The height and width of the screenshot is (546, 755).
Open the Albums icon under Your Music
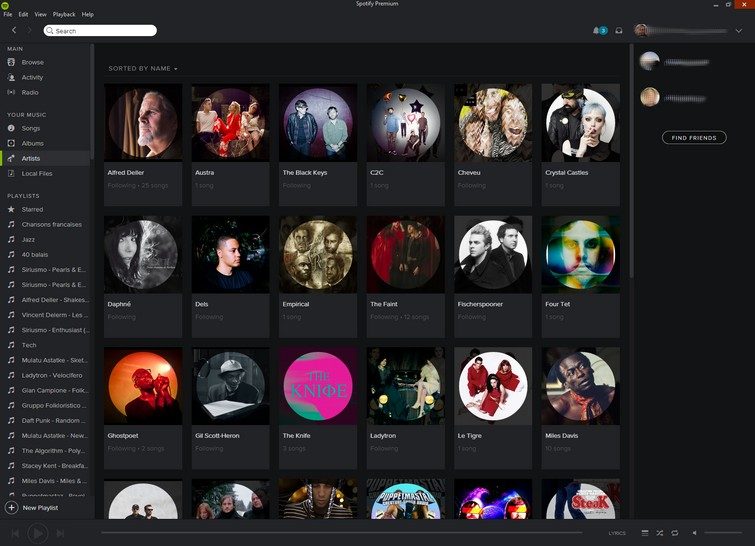(11, 143)
